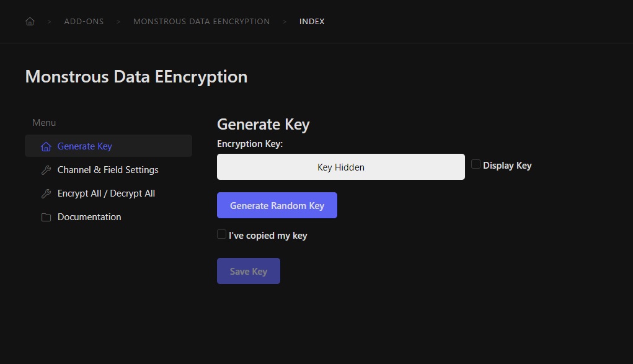Select INDEX in the breadcrumb trail
Screen dimensions: 633x364
point(312,21)
